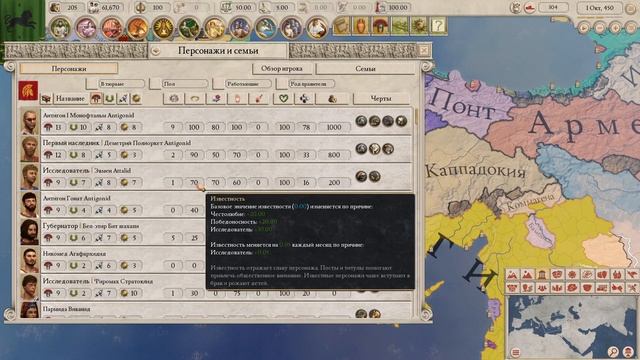Open the Семьи tab
Image resolution: width=640 pixels, height=360 pixels.
tap(365, 69)
